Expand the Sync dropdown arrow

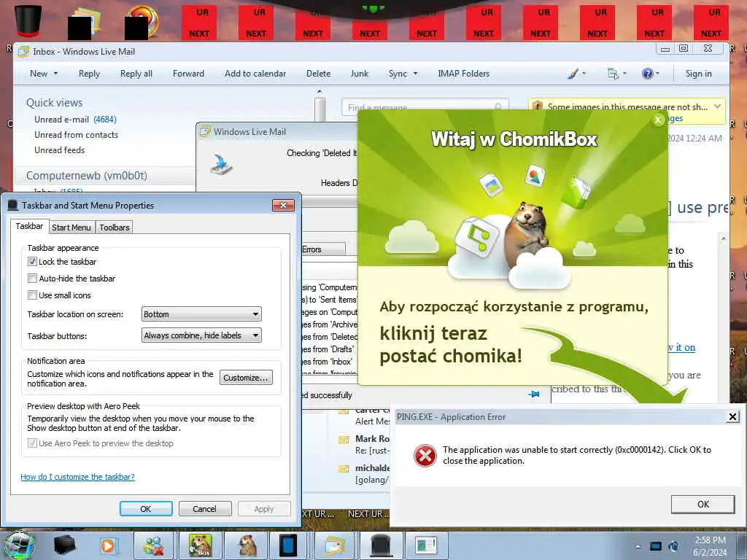[x=415, y=74]
